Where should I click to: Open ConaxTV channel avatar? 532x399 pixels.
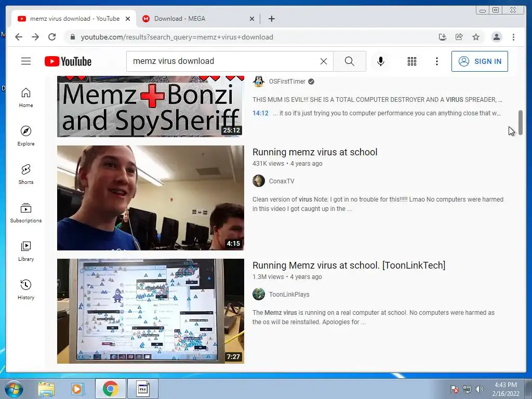click(259, 181)
